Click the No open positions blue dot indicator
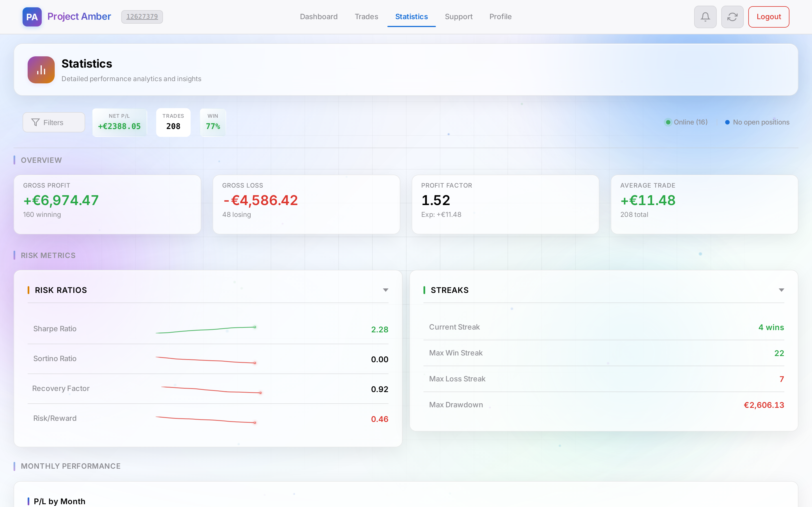The height and width of the screenshot is (507, 812). coord(727,122)
